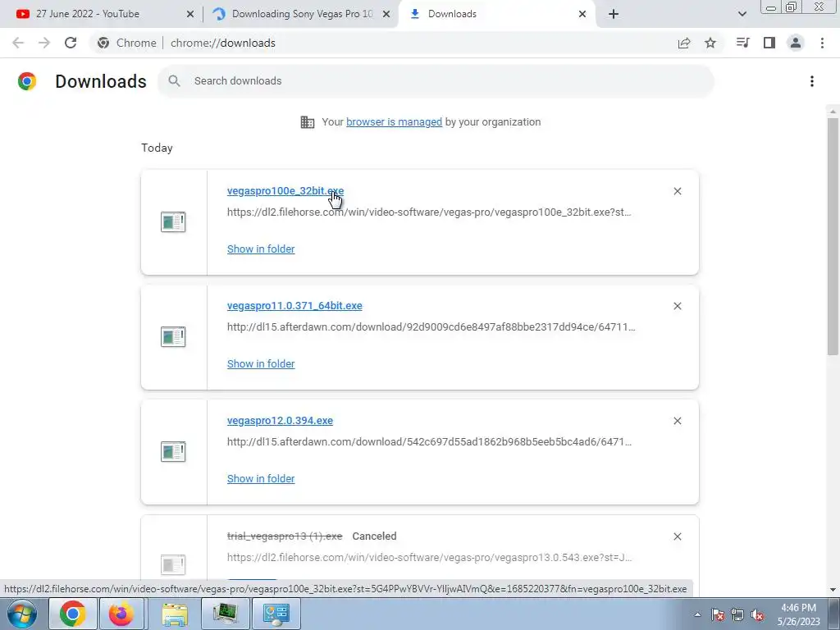This screenshot has height=630, width=840.
Task: Switch to Downloading Sony Vegas Pro tab
Action: coord(301,14)
